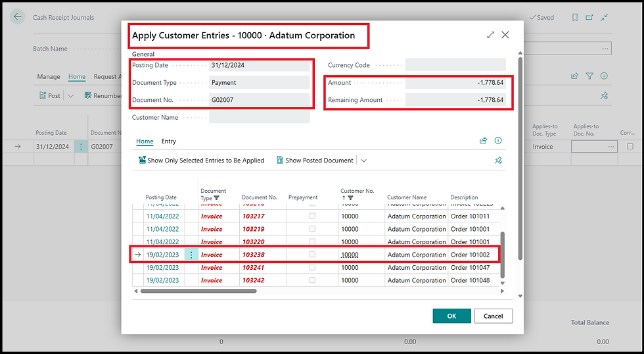Click the Posting Date column header in dialog
The width and height of the screenshot is (644, 354).
point(161,197)
